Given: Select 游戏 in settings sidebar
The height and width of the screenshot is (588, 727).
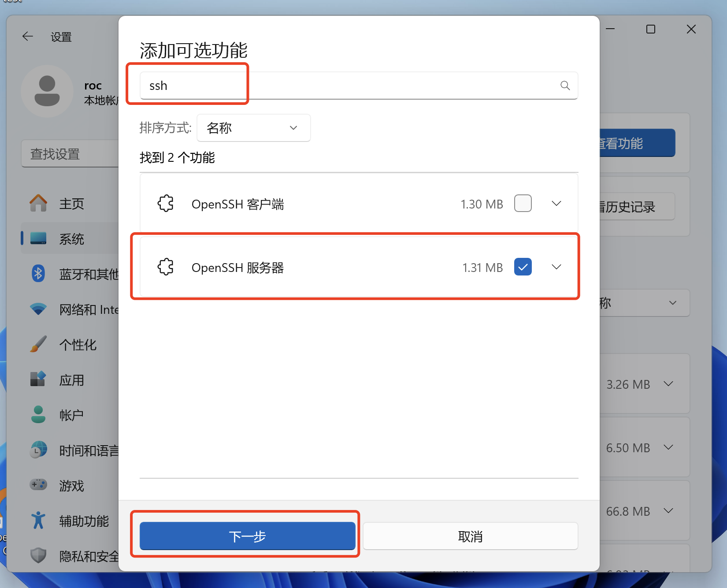Looking at the screenshot, I should pyautogui.click(x=71, y=486).
